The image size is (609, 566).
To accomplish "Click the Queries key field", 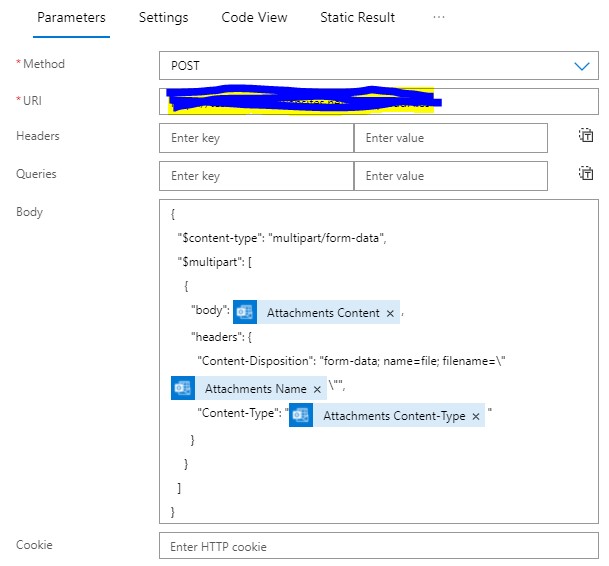I will tap(256, 176).
